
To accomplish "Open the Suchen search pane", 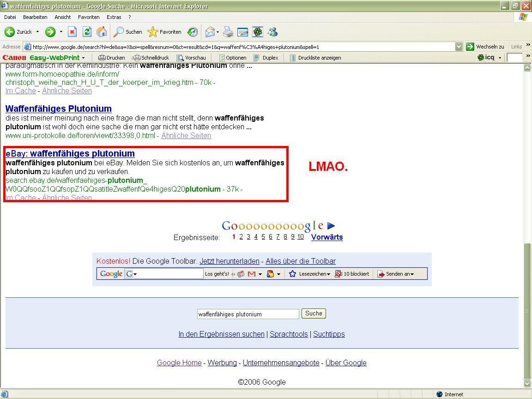I will pyautogui.click(x=127, y=32).
